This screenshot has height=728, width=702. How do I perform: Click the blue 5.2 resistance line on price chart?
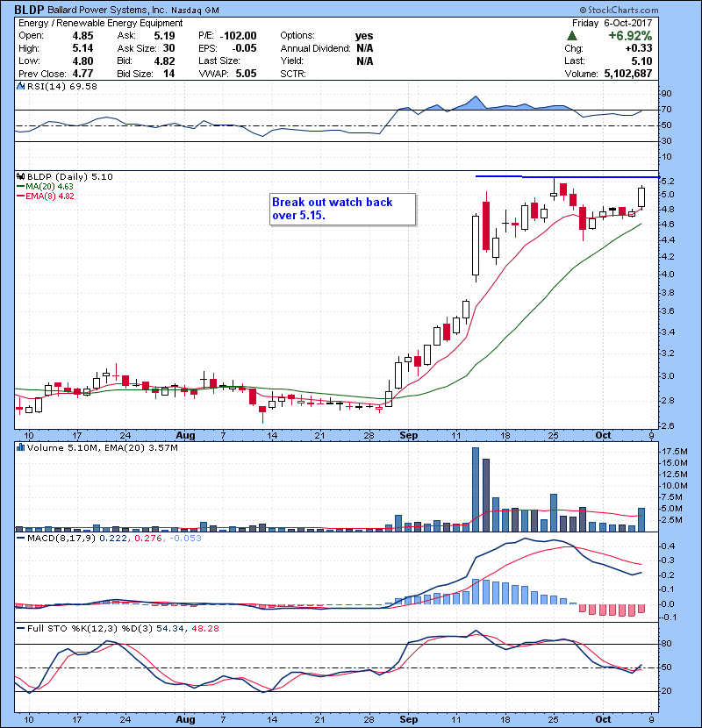[x=567, y=176]
